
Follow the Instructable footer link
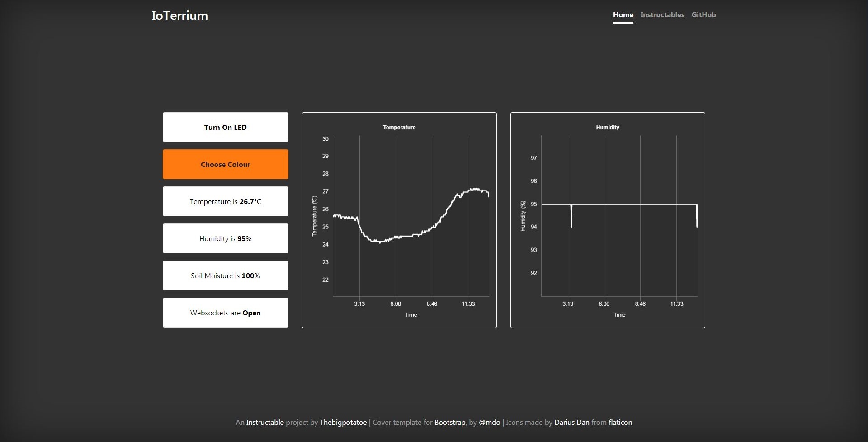pos(265,422)
